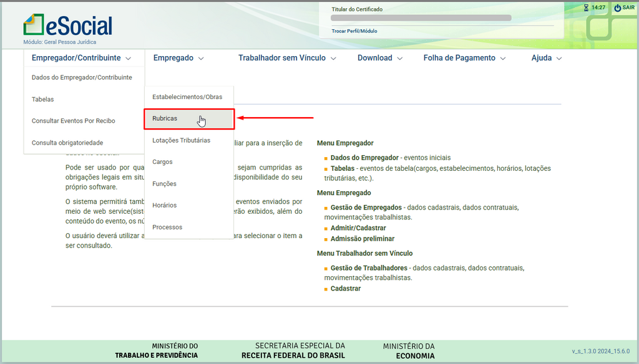The width and height of the screenshot is (639, 364).
Task: Click the Gestão de Trabalhadores link
Action: click(x=368, y=268)
